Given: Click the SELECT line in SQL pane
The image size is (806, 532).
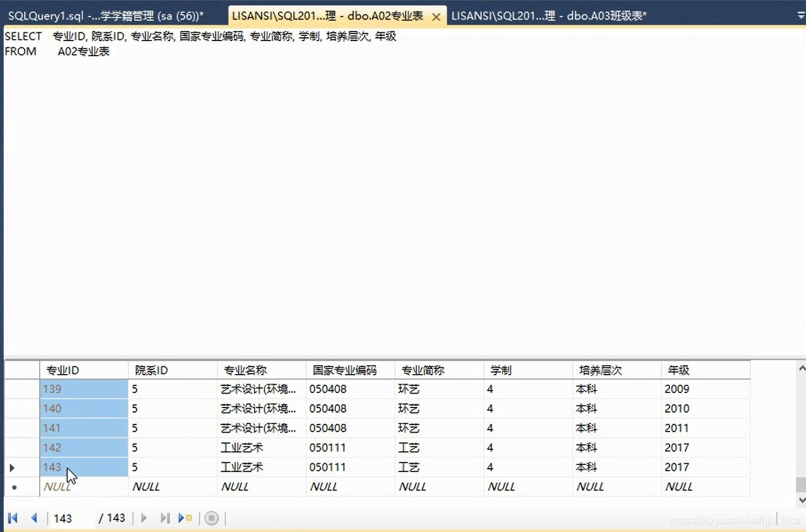Looking at the screenshot, I should 201,37.
